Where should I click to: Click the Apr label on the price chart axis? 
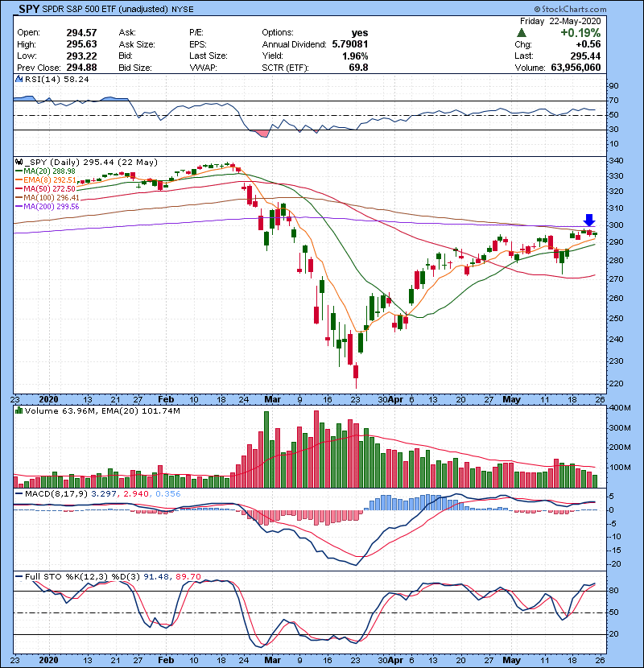395,400
